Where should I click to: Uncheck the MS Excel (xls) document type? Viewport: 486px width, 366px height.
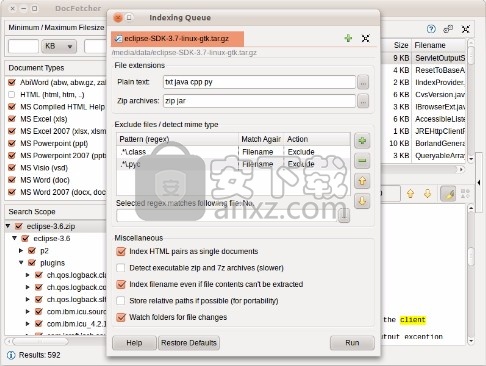[12, 119]
